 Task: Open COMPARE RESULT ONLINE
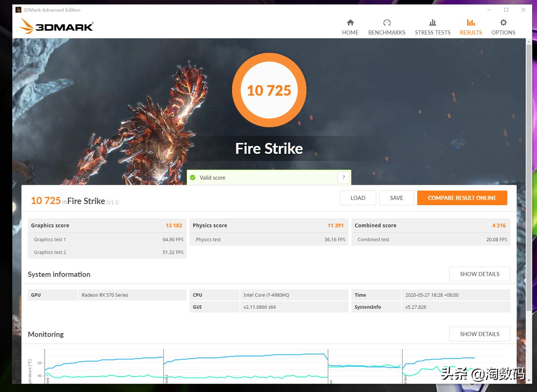pos(462,198)
